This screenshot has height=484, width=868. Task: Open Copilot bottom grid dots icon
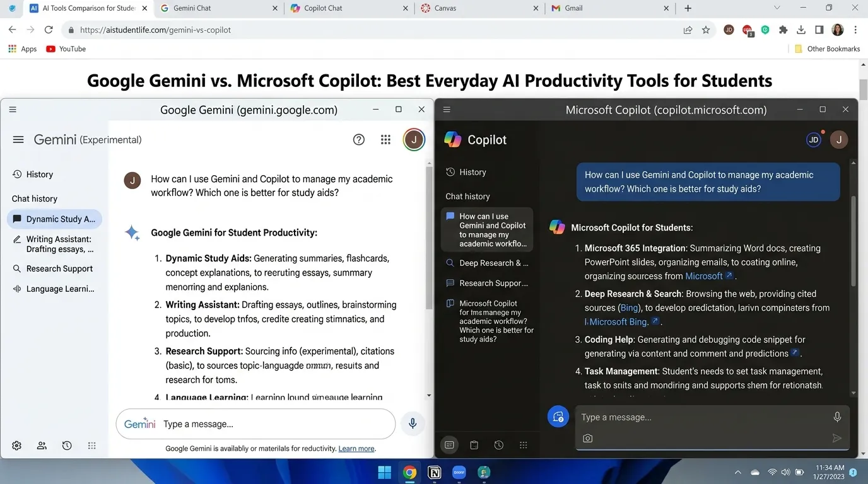pyautogui.click(x=523, y=445)
